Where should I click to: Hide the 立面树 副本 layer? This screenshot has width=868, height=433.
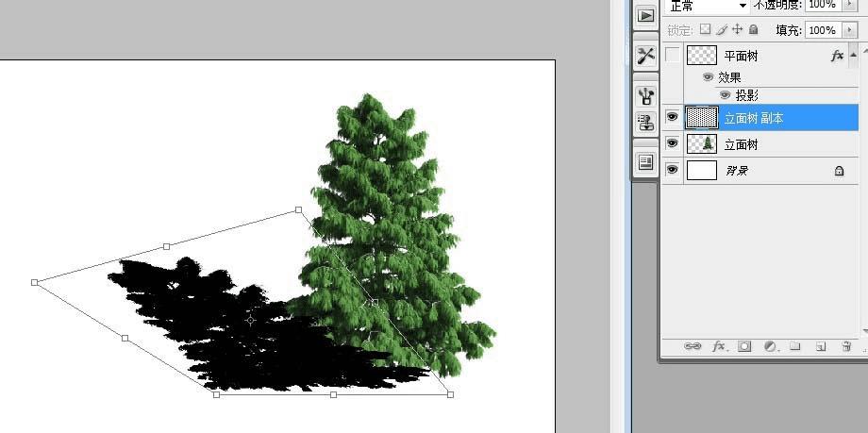pyautogui.click(x=672, y=117)
